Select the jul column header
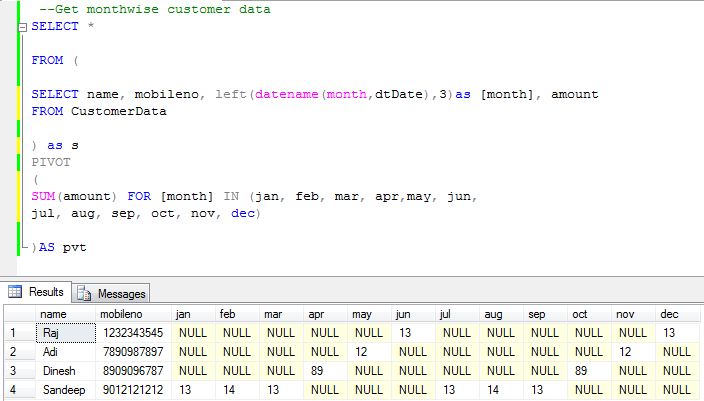704x401 pixels. tap(457, 314)
